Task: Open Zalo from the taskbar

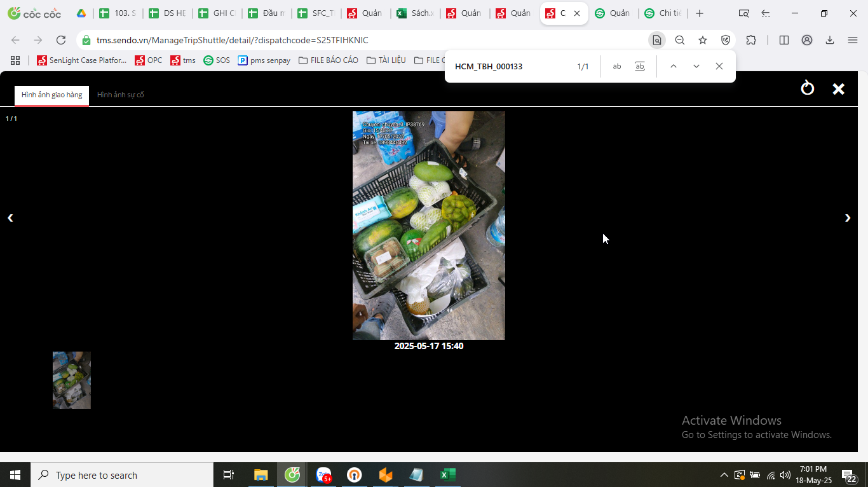Action: (324, 475)
